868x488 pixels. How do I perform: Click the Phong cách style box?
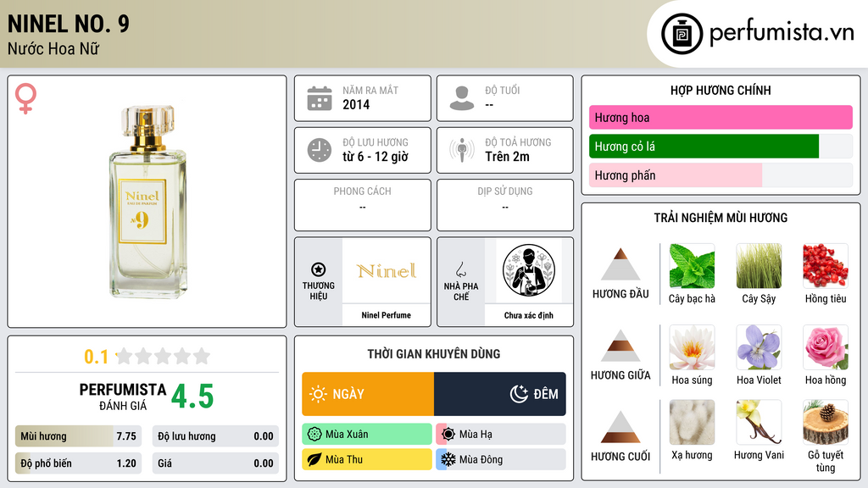point(363,205)
